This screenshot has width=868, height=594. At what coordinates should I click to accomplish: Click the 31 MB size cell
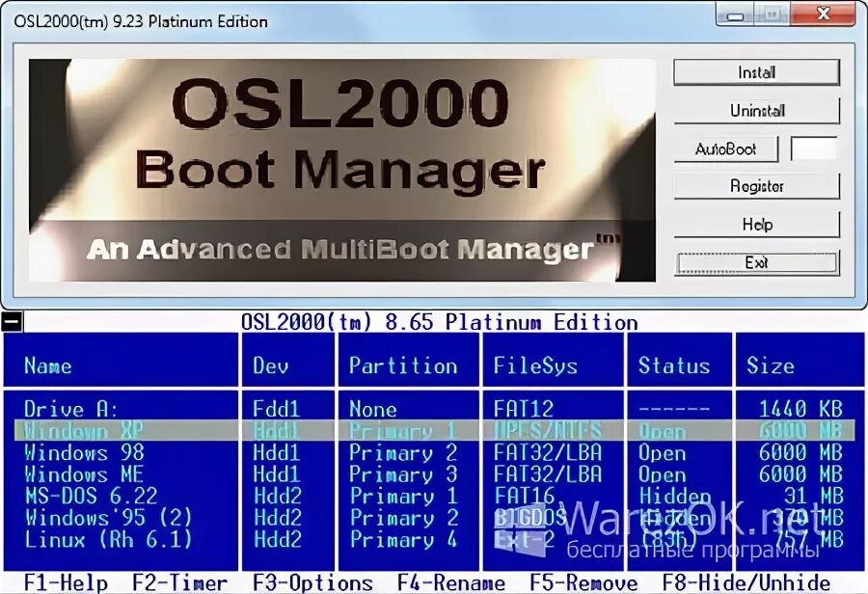click(813, 496)
